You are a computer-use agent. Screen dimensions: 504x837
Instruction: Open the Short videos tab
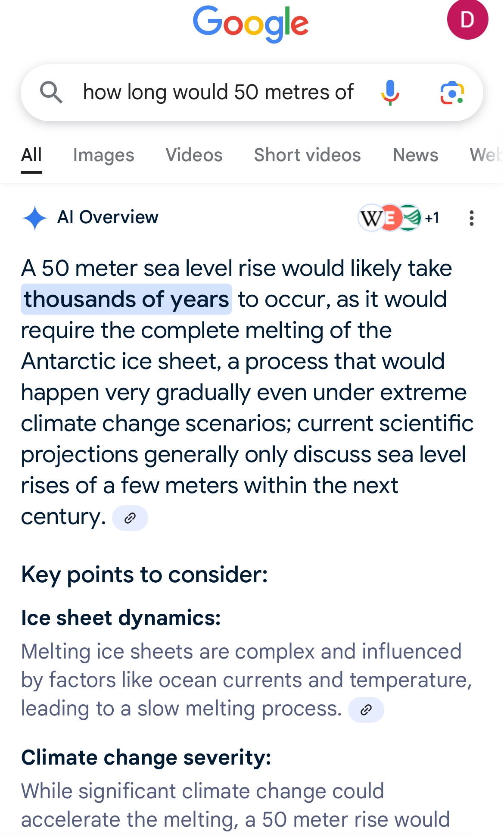(x=307, y=155)
